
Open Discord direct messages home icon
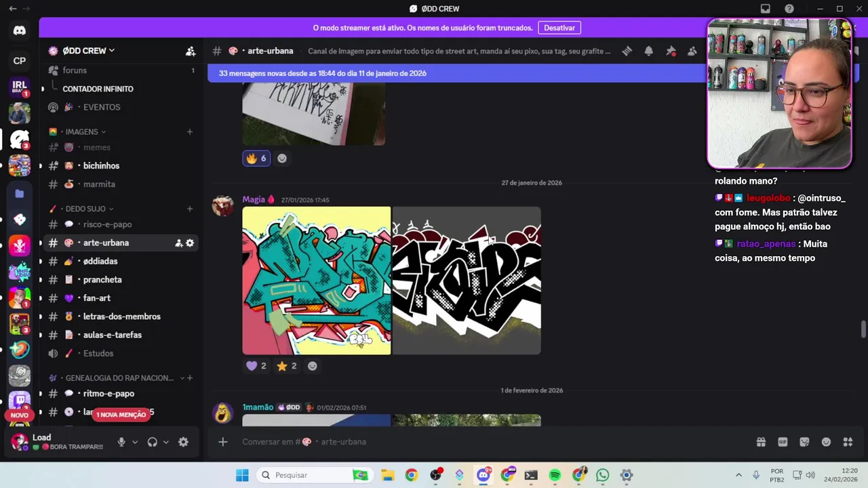pos(20,30)
